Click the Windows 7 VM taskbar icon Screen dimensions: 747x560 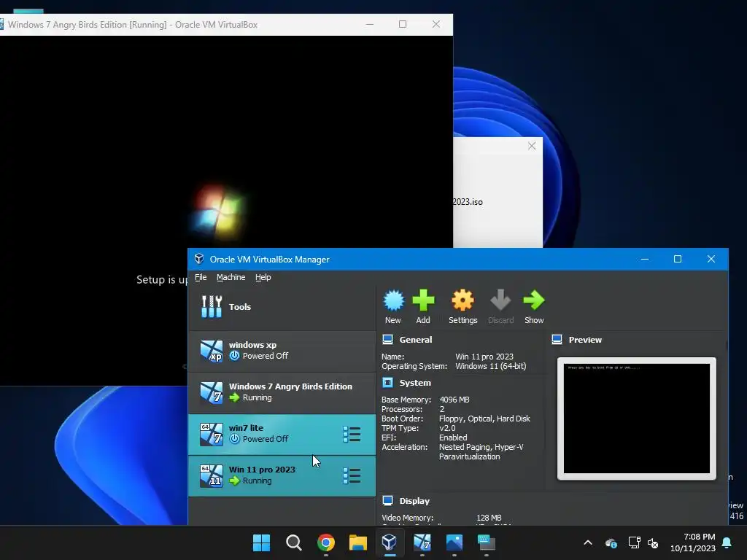422,542
